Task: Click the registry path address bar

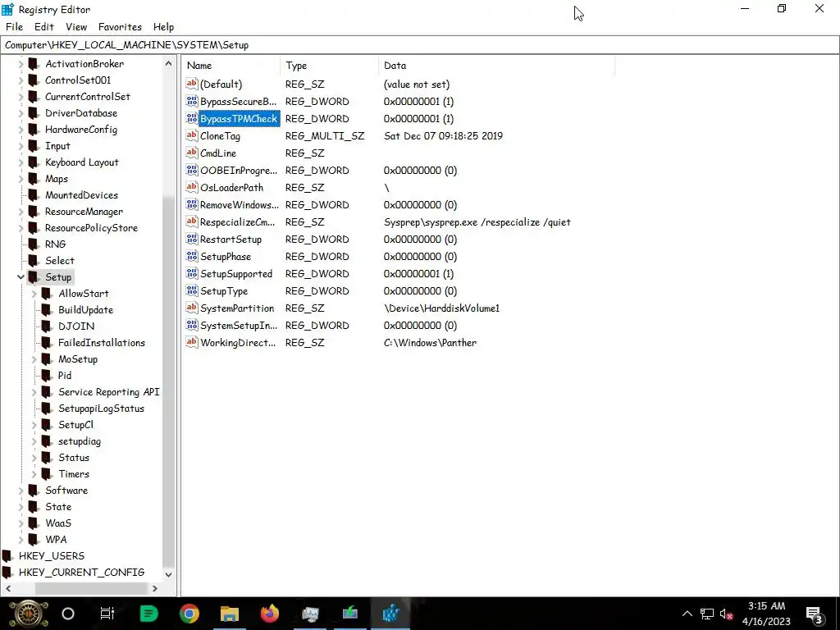Action: (x=420, y=45)
